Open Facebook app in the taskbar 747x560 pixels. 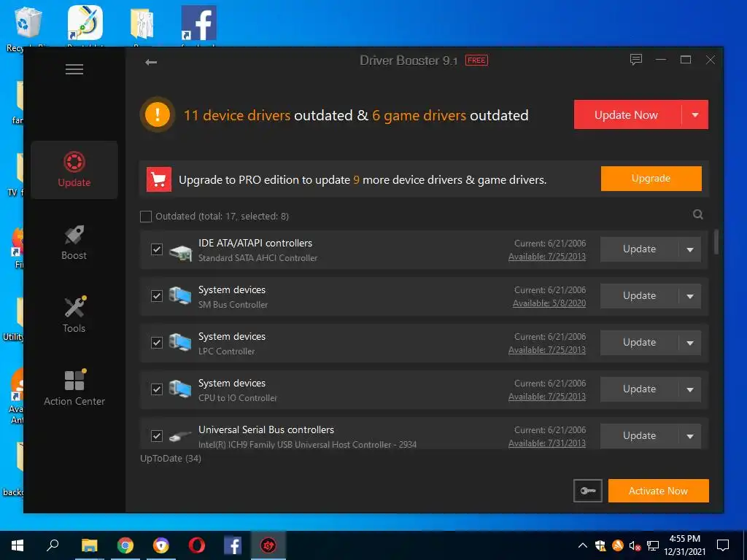(233, 545)
